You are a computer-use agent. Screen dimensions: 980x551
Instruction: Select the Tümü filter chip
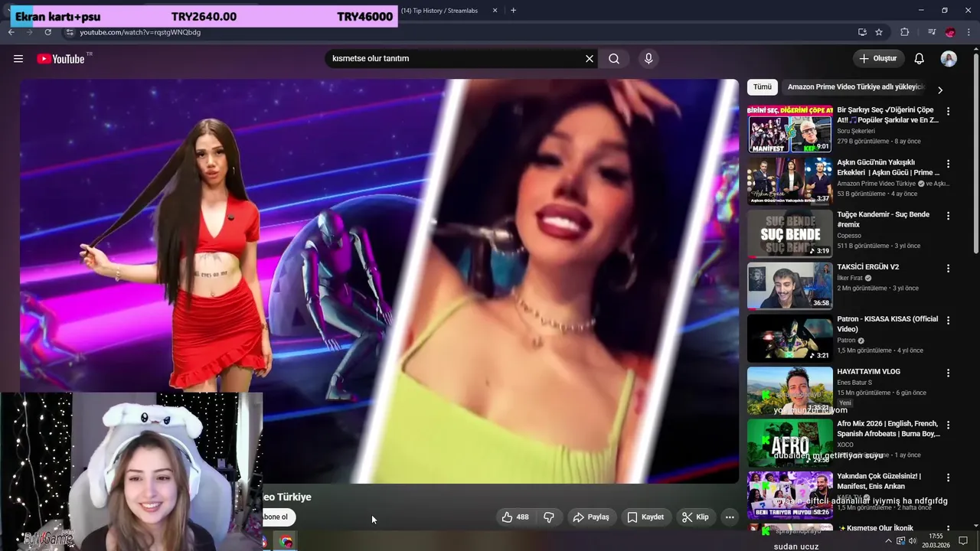point(763,87)
